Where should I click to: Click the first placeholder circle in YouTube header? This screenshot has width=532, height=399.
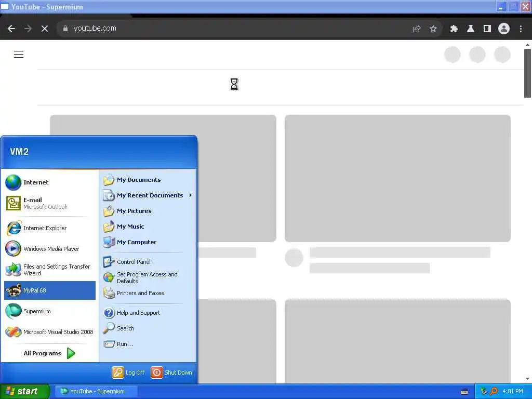(x=453, y=55)
